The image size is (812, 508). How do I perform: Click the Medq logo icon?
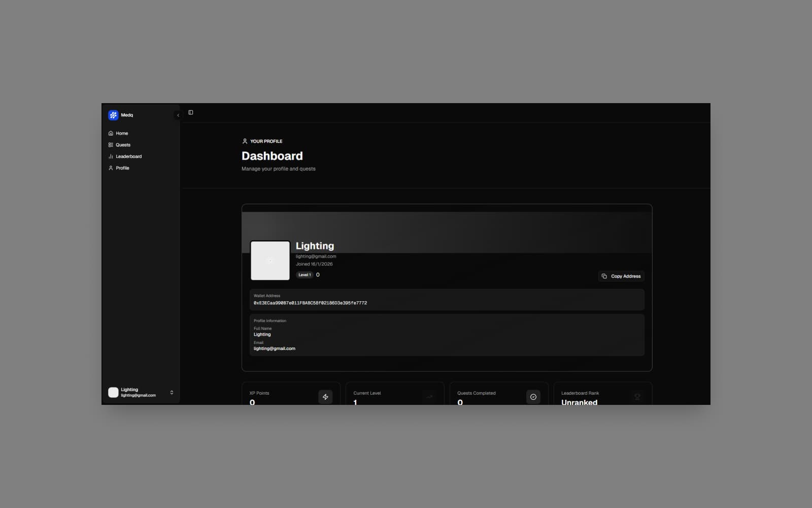(113, 115)
